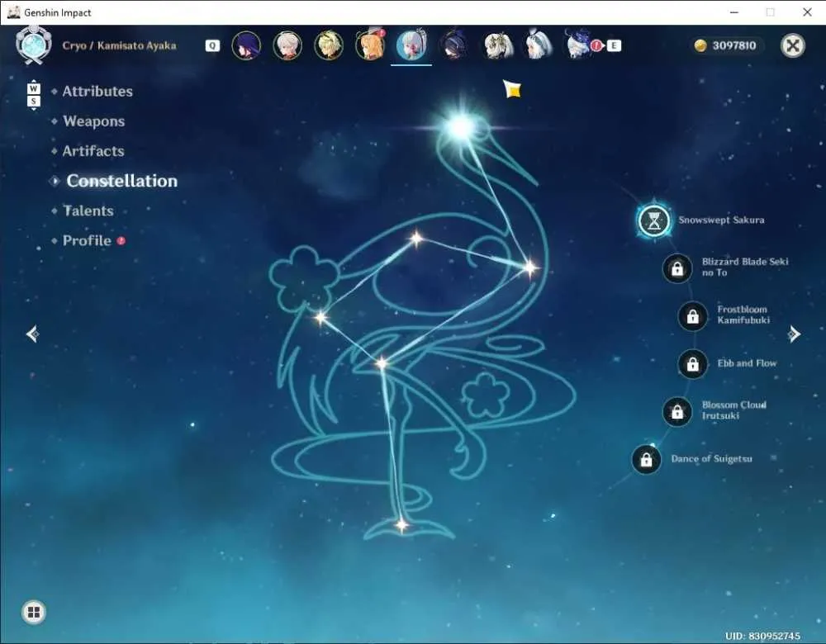
Task: Select the Constellation menu item
Action: pyautogui.click(x=121, y=181)
